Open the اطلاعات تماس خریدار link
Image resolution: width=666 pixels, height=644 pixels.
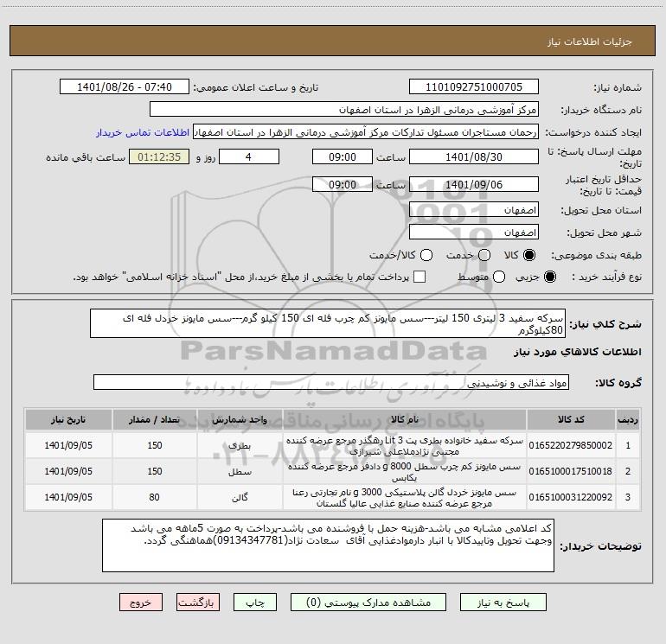143,132
